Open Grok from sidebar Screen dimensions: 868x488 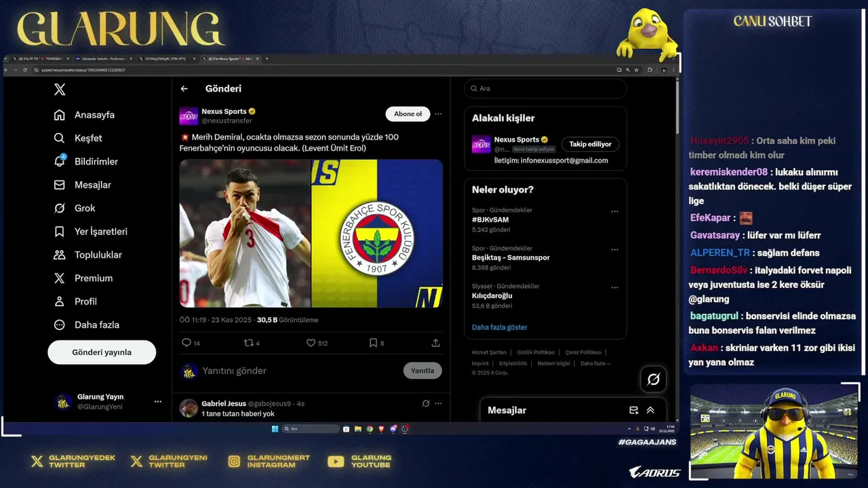(75, 208)
